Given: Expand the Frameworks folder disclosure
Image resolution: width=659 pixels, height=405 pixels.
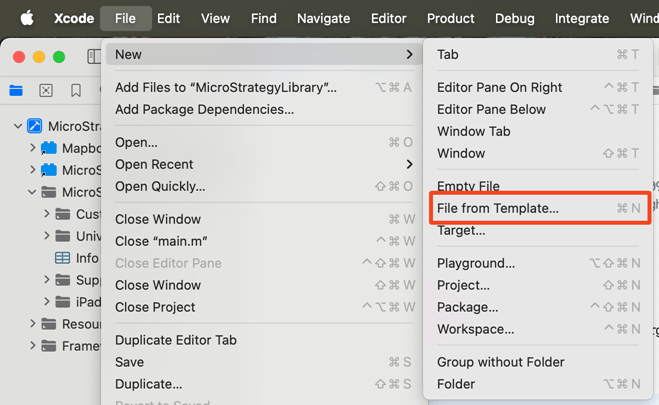Looking at the screenshot, I should [33, 346].
